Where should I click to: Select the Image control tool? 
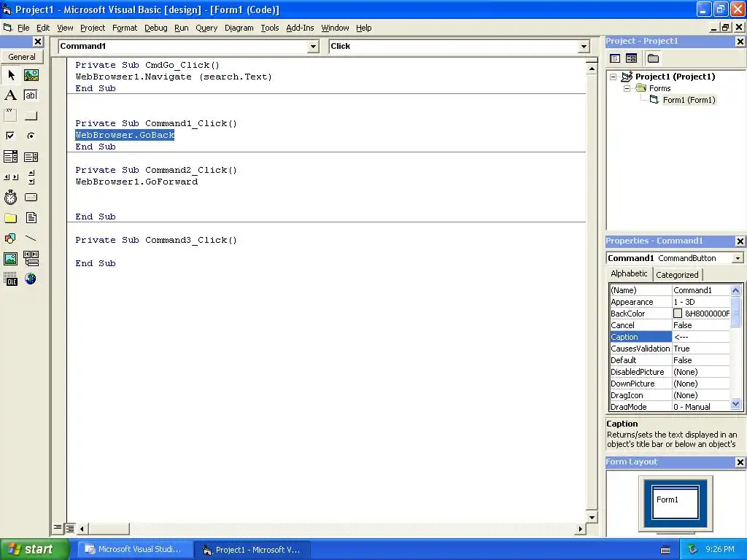[11, 259]
